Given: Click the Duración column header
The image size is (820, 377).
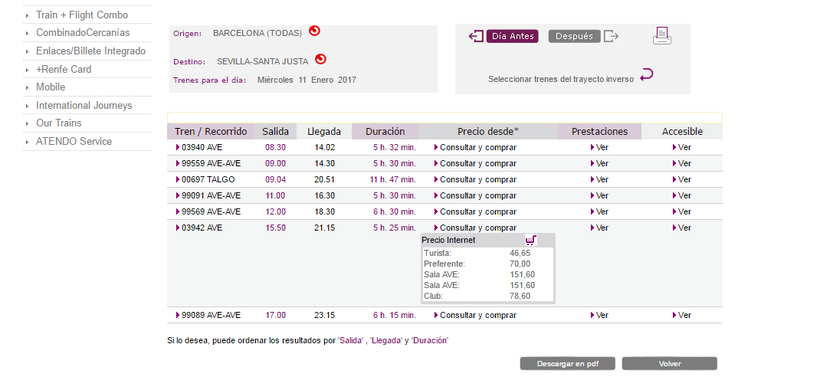Looking at the screenshot, I should tap(385, 131).
